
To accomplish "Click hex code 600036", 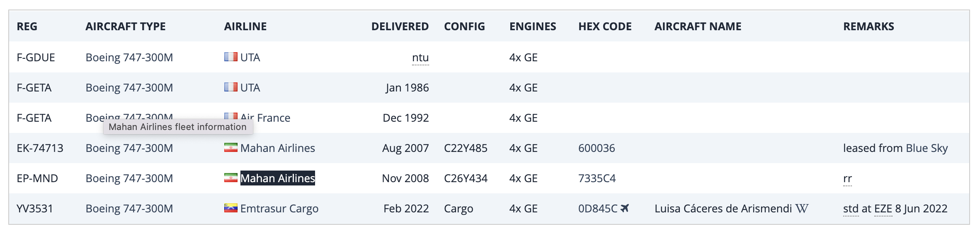I will (x=597, y=148).
